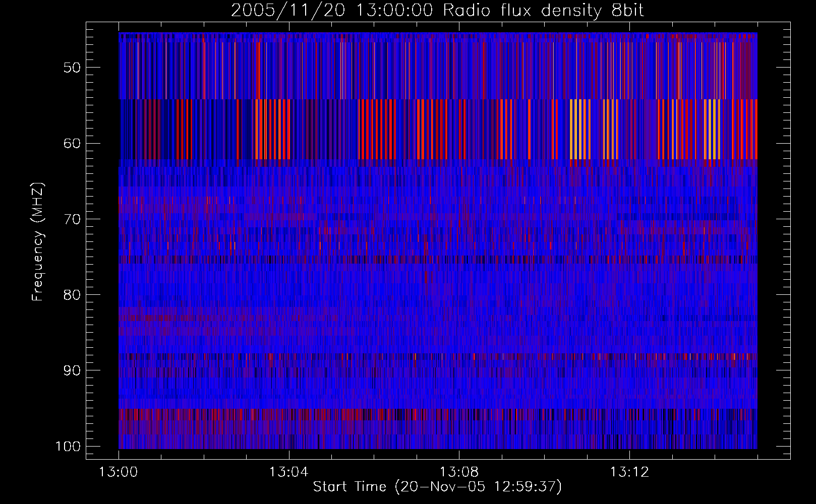
Task: Click the spectrogram at 13:08 and 50 MHz
Action: click(x=459, y=68)
